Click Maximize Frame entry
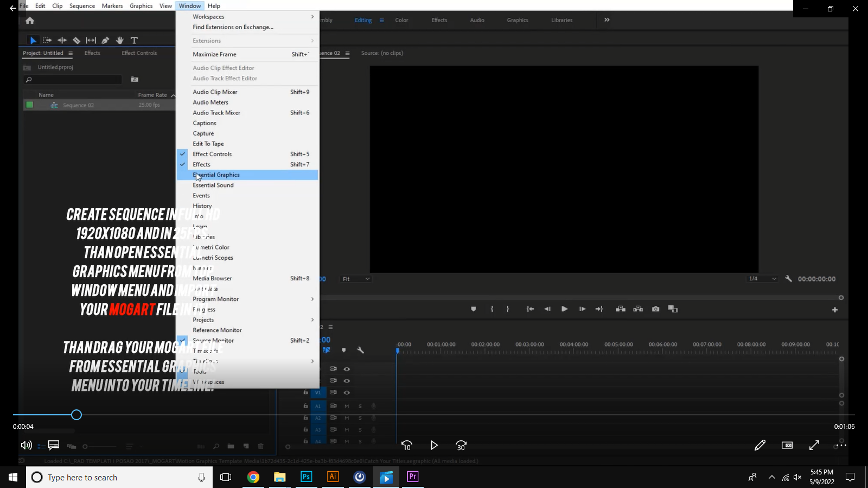Screen dimensions: 868x488 click(247, 54)
